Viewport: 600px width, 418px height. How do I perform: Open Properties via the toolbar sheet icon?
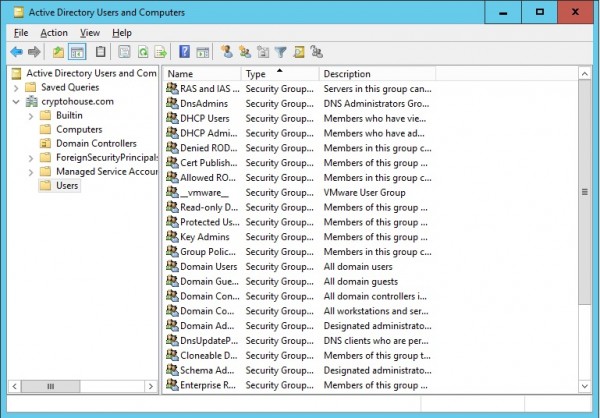[x=124, y=52]
